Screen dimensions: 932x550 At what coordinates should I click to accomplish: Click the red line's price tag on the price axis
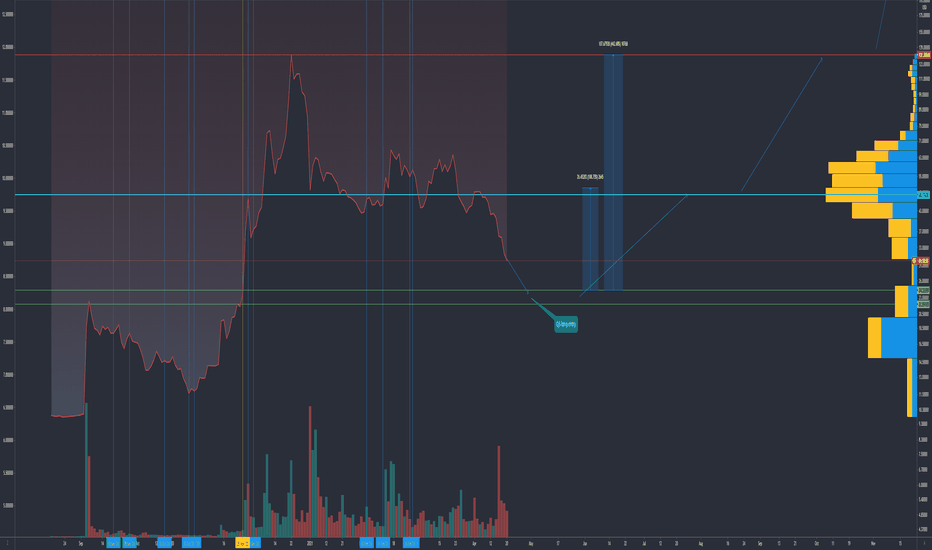924,55
